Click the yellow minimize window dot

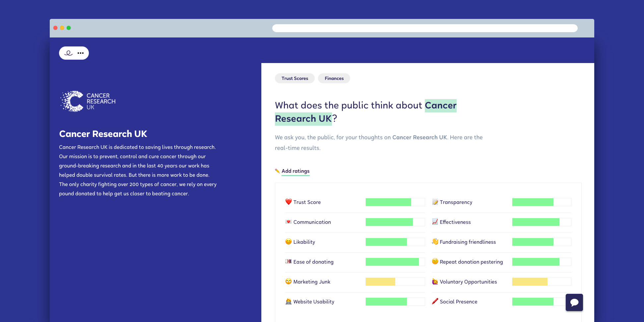[62, 28]
